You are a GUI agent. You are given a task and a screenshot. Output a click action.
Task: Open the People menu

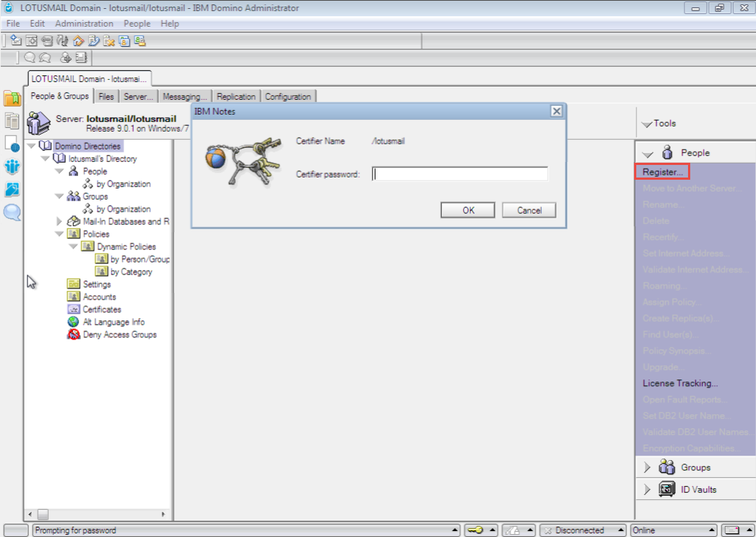(x=137, y=24)
